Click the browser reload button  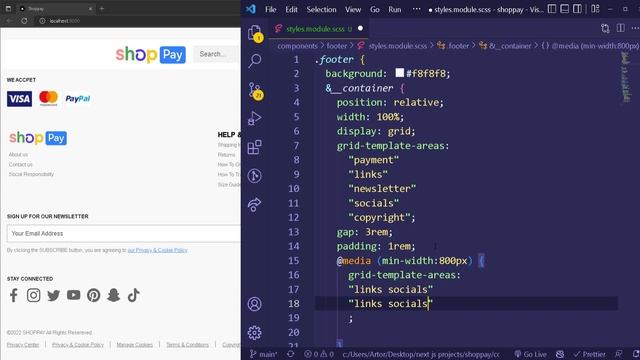point(24,21)
